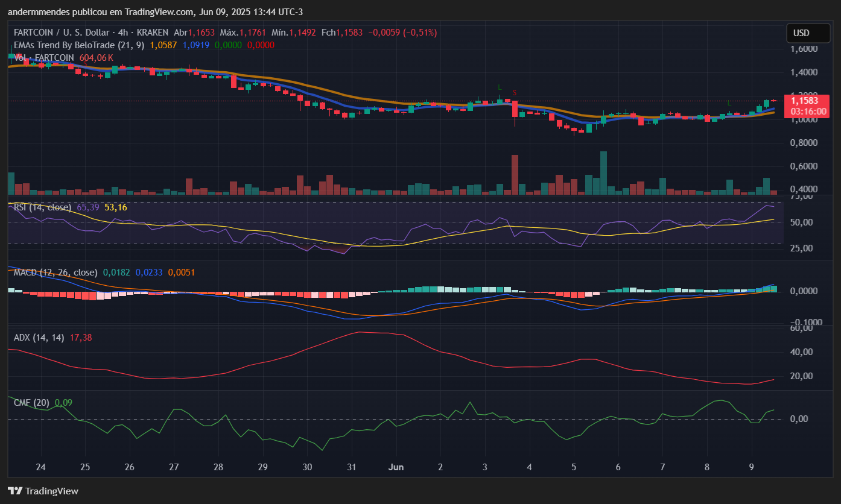The height and width of the screenshot is (504, 841).
Task: Select the CMF (20) legend
Action: pyautogui.click(x=32, y=402)
